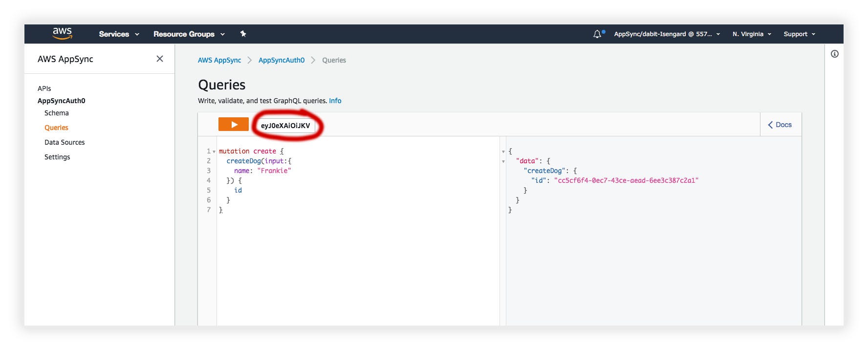The image size is (868, 350).
Task: Collapse the result root object fold arrow
Action: (x=503, y=152)
